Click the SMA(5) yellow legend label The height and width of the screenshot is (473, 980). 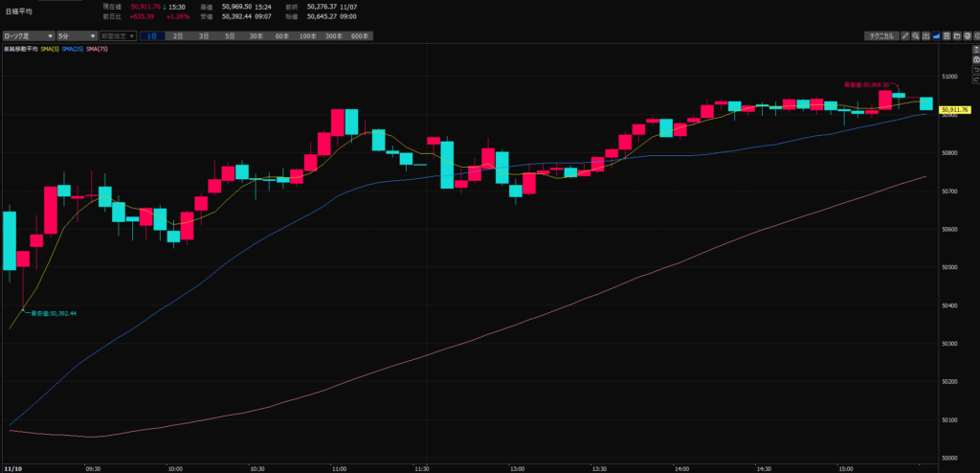coord(50,47)
